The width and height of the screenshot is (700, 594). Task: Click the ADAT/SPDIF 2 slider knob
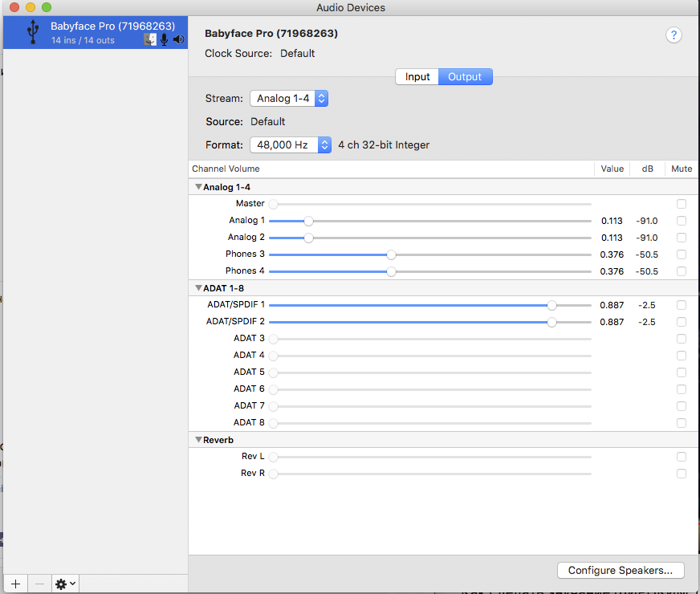click(x=551, y=322)
